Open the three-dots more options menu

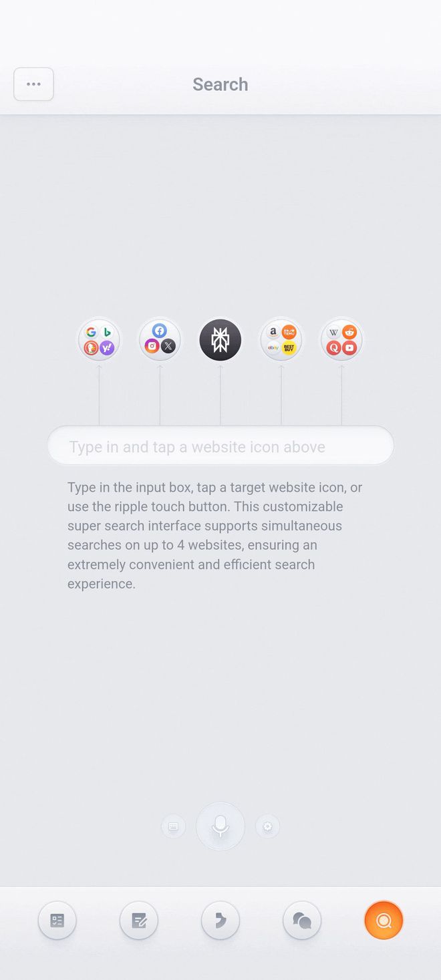(x=33, y=84)
